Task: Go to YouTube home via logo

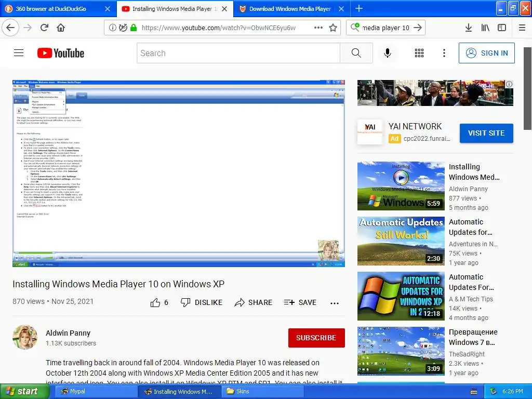Action: (61, 53)
